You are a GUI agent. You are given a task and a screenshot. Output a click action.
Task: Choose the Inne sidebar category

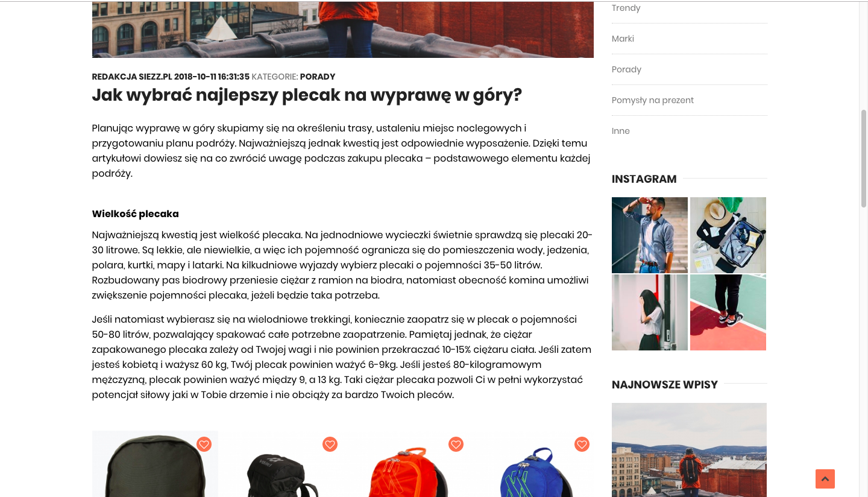point(621,131)
